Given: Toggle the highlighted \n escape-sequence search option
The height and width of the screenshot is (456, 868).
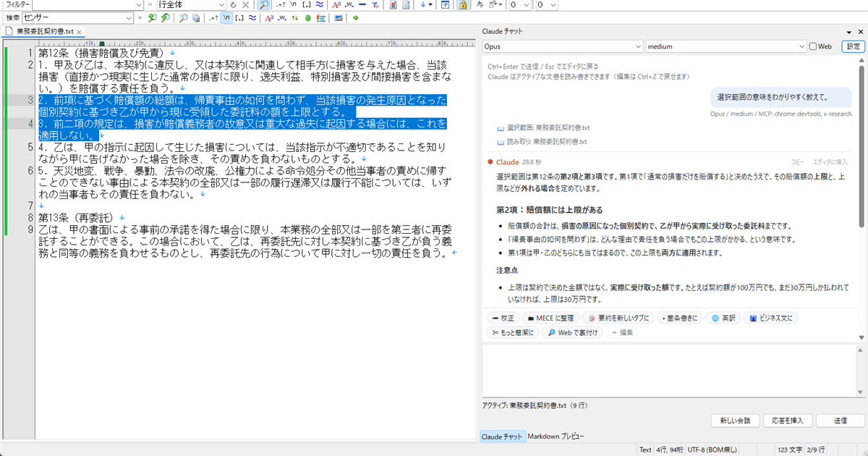Looking at the screenshot, I should pyautogui.click(x=226, y=17).
